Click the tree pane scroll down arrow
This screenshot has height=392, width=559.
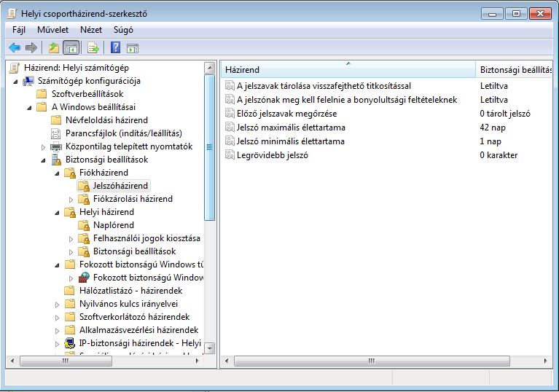[210, 348]
